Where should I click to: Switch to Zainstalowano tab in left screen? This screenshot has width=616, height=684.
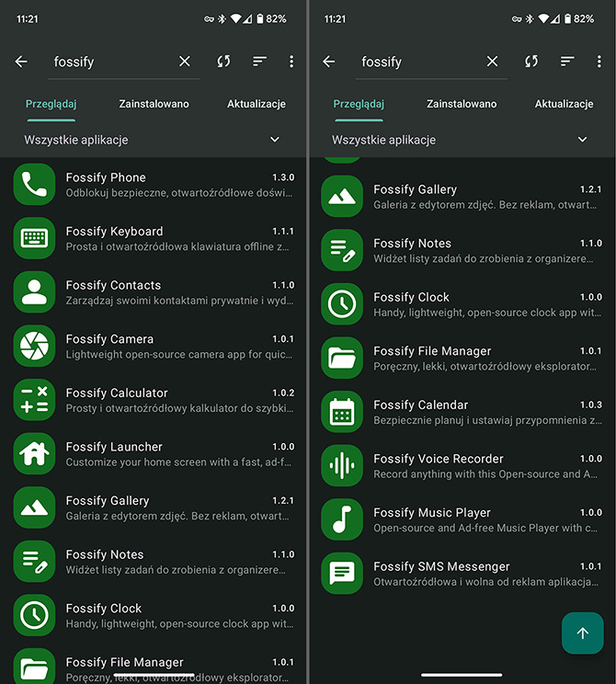(x=154, y=104)
